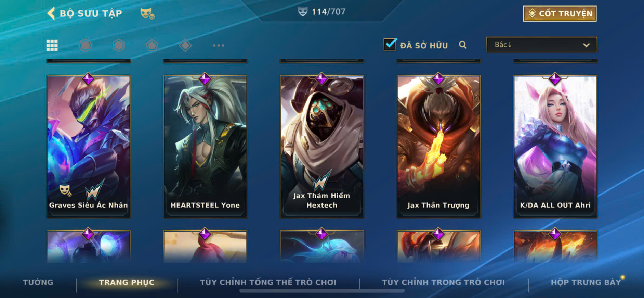644x298 pixels.
Task: Filter by the pentagon rarity gem icon
Action: (x=152, y=45)
